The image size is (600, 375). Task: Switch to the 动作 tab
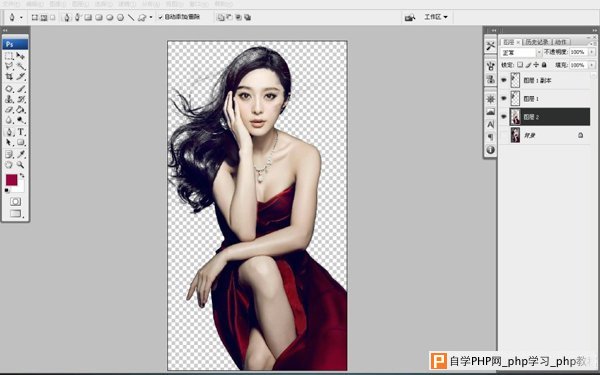click(561, 42)
